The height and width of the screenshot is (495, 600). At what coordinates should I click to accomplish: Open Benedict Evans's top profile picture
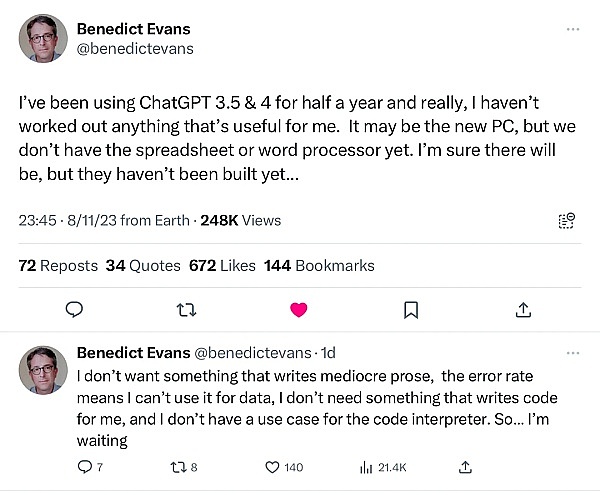pos(43,38)
